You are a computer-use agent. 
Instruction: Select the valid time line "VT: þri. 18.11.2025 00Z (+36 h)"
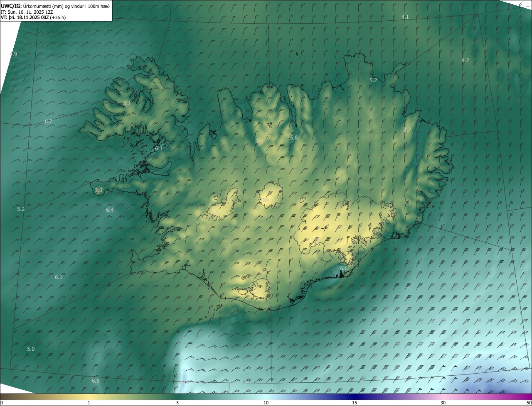coord(33,17)
